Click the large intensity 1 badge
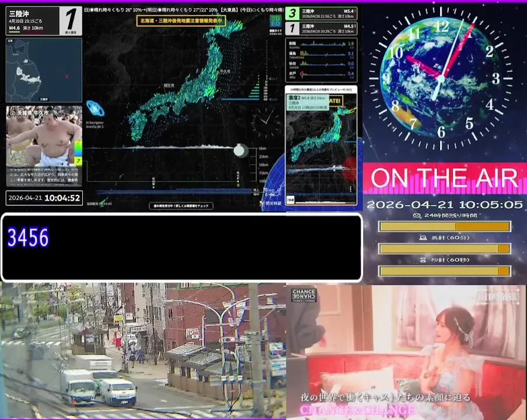The image size is (527, 420). [70, 20]
